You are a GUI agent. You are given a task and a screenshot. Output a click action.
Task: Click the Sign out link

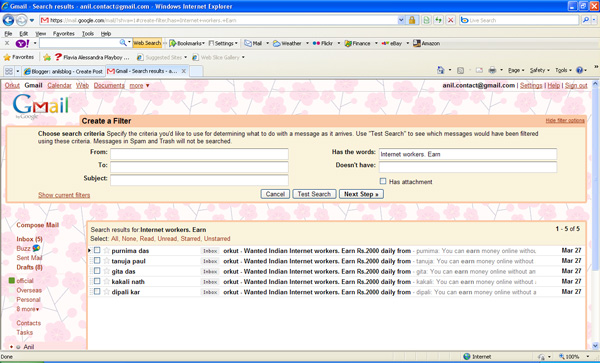(x=576, y=86)
